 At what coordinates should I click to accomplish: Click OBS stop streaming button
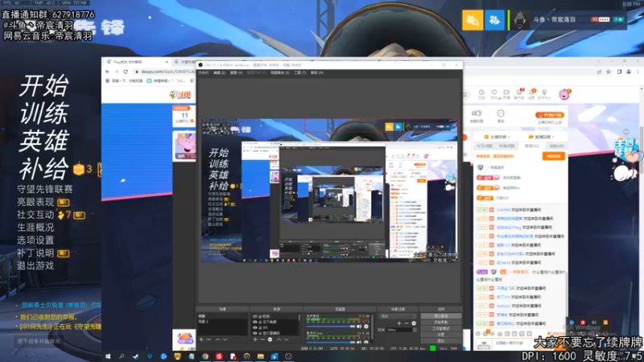[441, 316]
